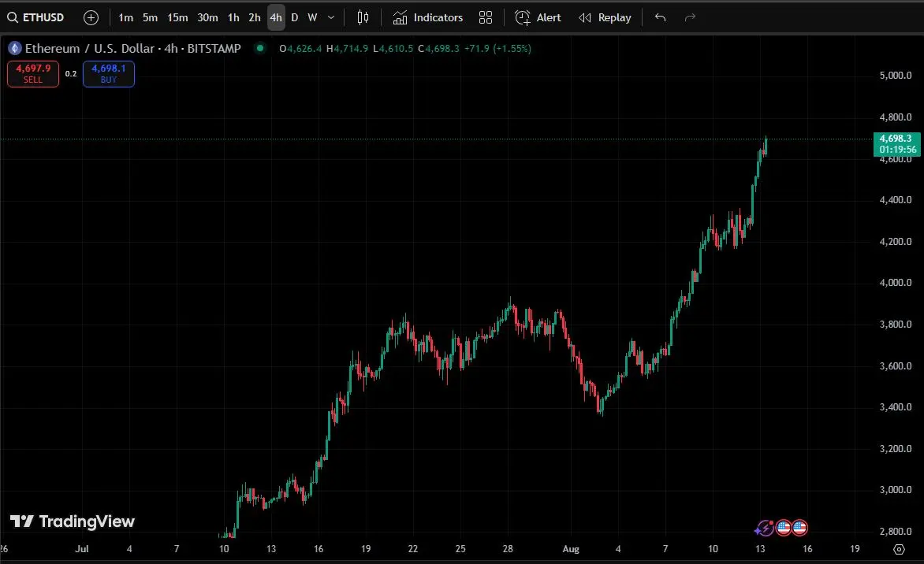Expand the time interval dropdown chevron

click(x=331, y=17)
